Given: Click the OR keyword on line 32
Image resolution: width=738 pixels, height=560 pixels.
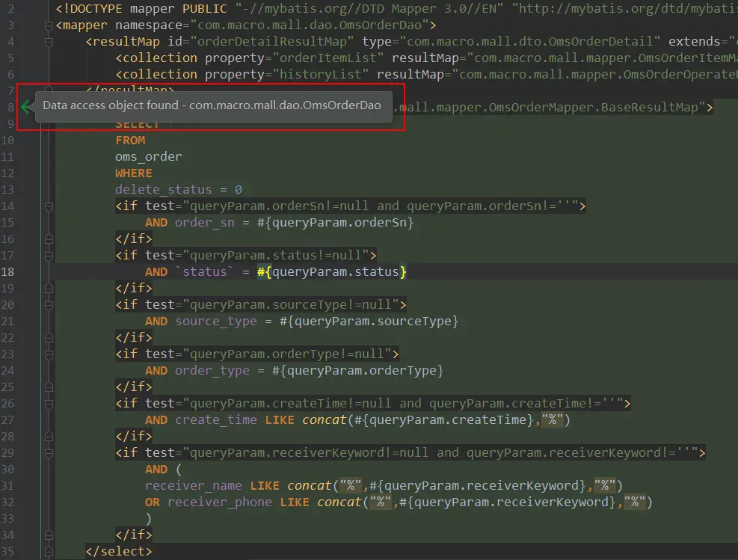Looking at the screenshot, I should (153, 502).
